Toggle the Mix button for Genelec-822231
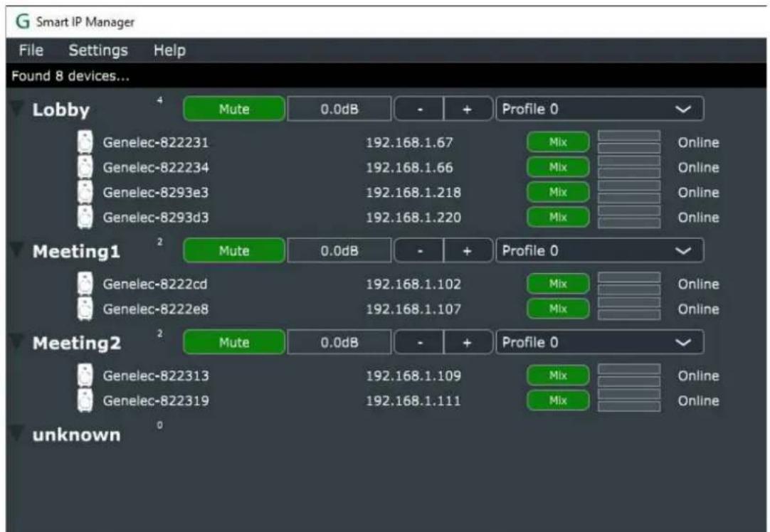The height and width of the screenshot is (532, 770). pyautogui.click(x=559, y=142)
